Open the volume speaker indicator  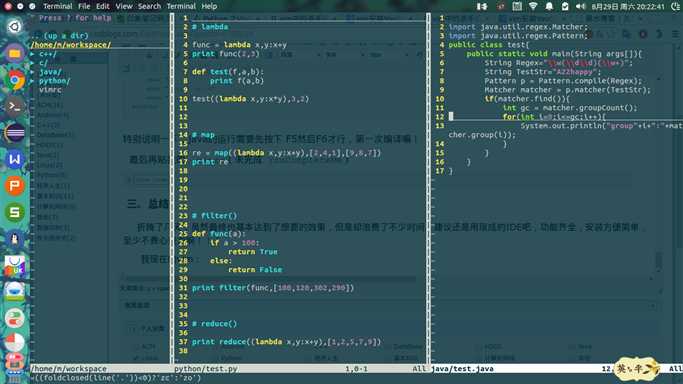point(580,6)
